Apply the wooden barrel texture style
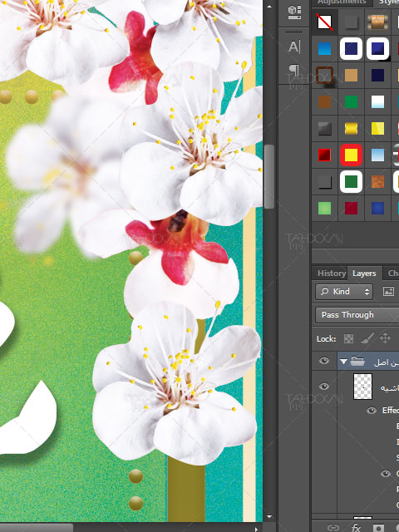The image size is (399, 532). click(377, 22)
